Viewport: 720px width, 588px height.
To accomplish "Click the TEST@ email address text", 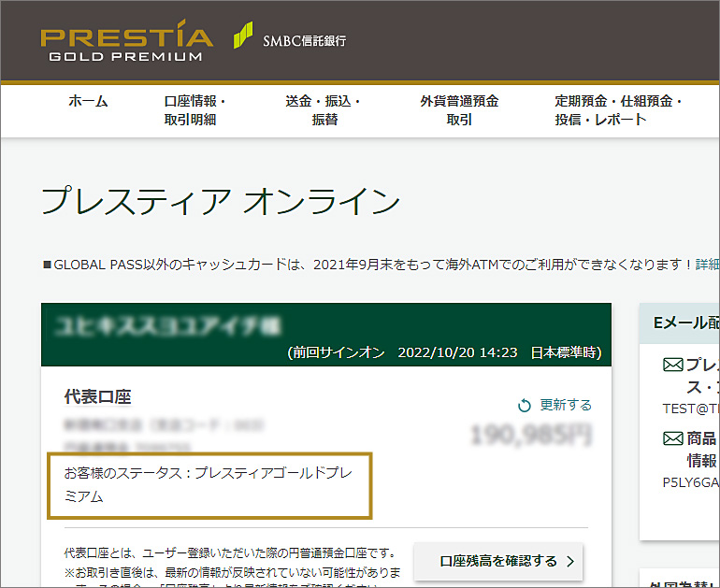I will (x=691, y=409).
